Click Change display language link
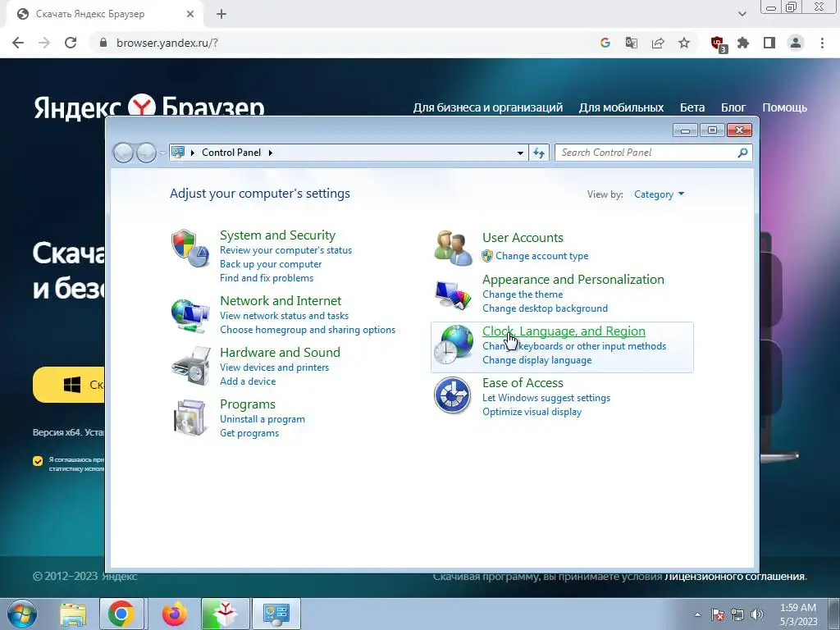The width and height of the screenshot is (840, 630). 536,360
